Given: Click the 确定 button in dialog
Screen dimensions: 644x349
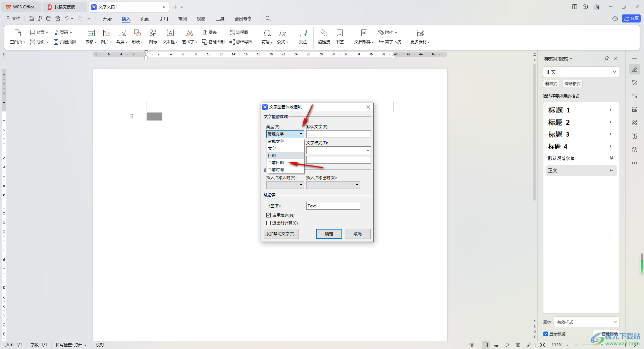Looking at the screenshot, I should [x=329, y=234].
